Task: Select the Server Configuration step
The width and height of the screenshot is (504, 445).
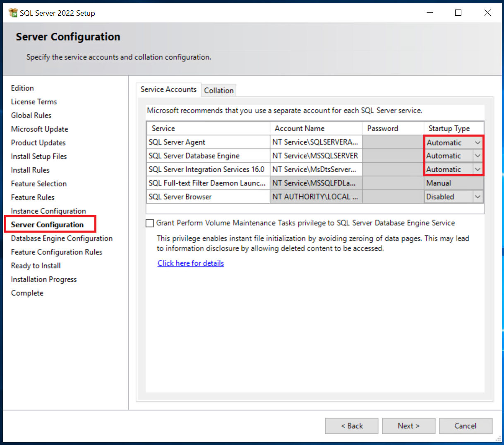Action: 47,225
